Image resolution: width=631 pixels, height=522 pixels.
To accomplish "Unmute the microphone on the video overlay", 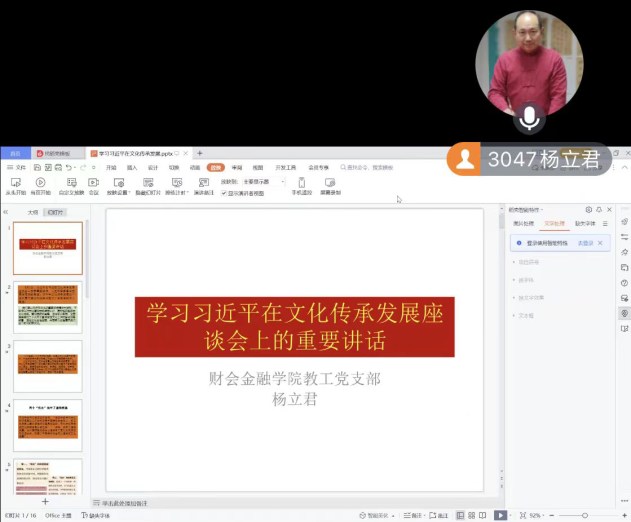I will (x=528, y=120).
